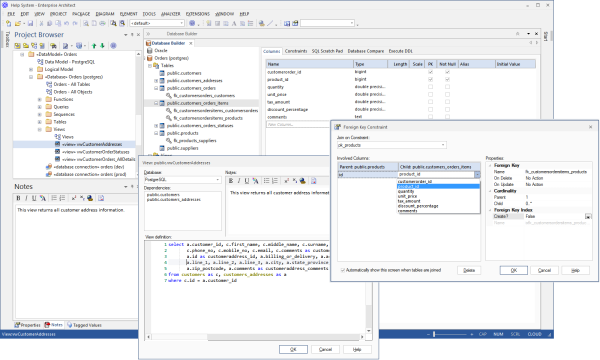The image size is (600, 360).
Task: Click Text A icon in main toolbar
Action: pos(234,23)
